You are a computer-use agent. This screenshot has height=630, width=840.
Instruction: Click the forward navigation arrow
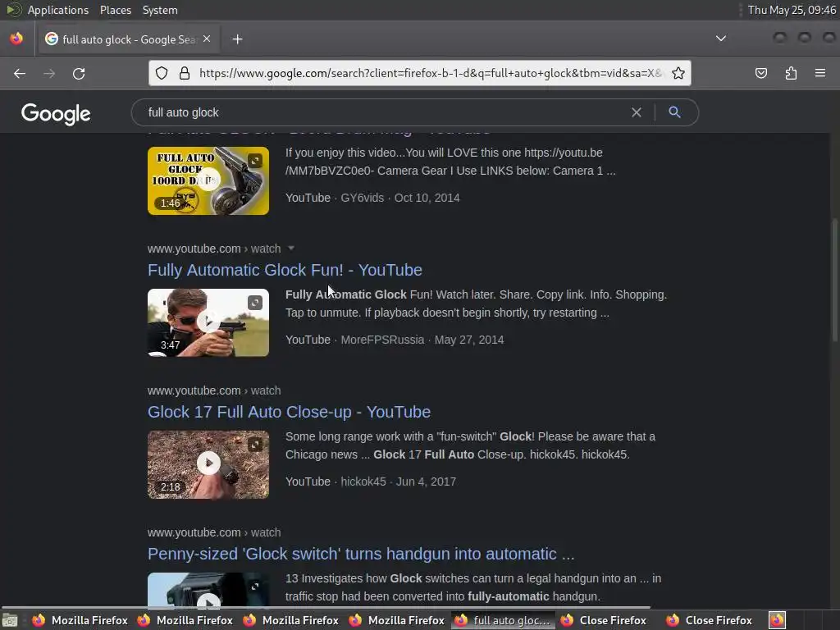(x=49, y=73)
